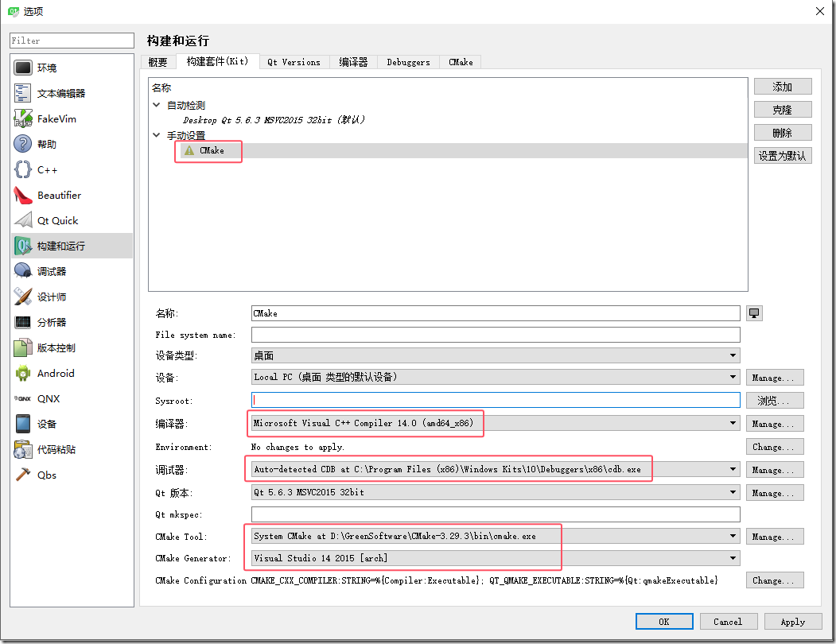
Task: Open the 设备 Local PC dropdown
Action: [x=496, y=377]
